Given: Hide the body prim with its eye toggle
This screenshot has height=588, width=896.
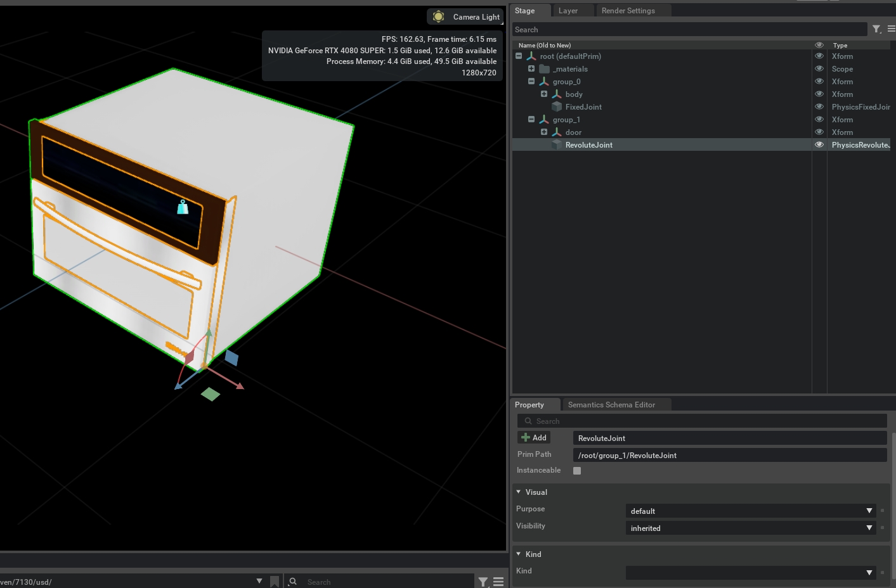Looking at the screenshot, I should point(819,94).
